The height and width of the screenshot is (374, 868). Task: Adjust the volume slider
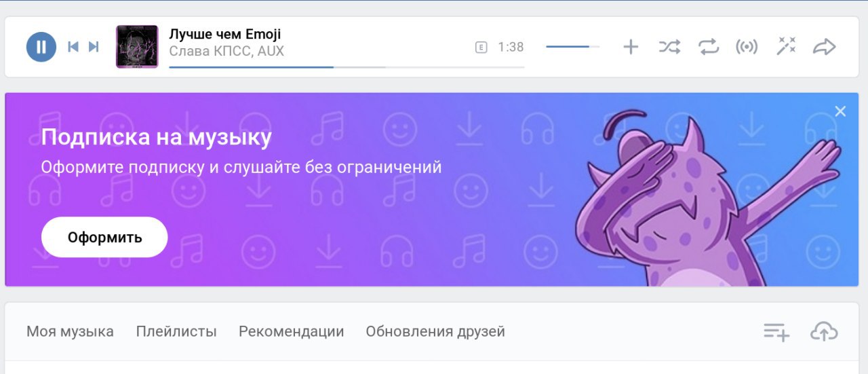(x=572, y=47)
